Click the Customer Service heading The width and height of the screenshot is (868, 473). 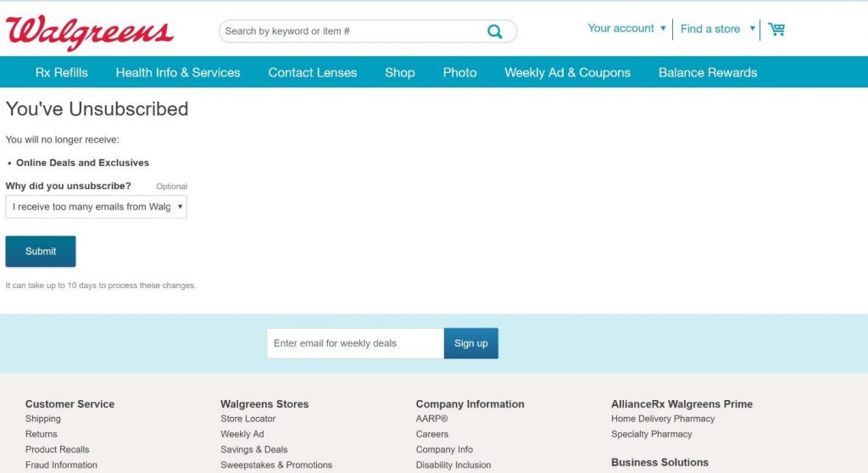[70, 404]
